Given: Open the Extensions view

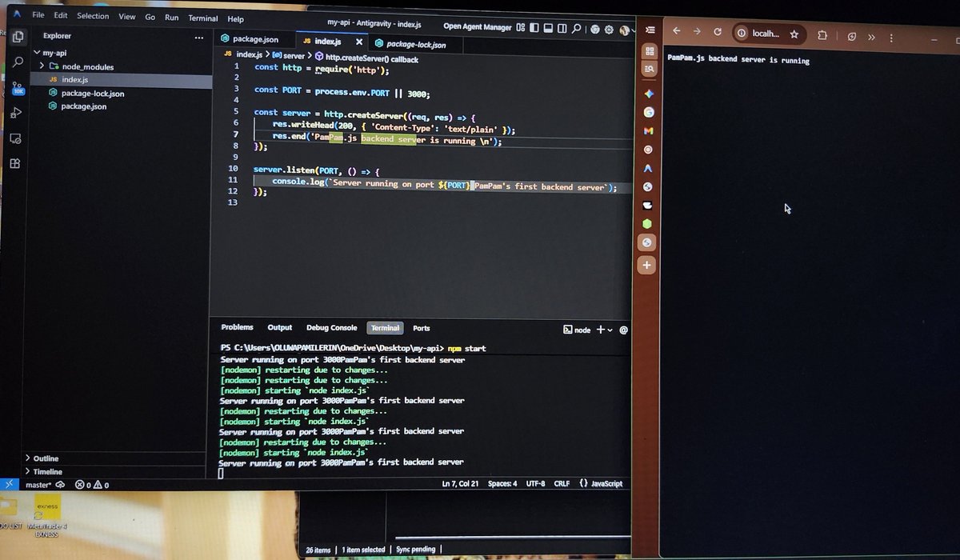Looking at the screenshot, I should [14, 163].
